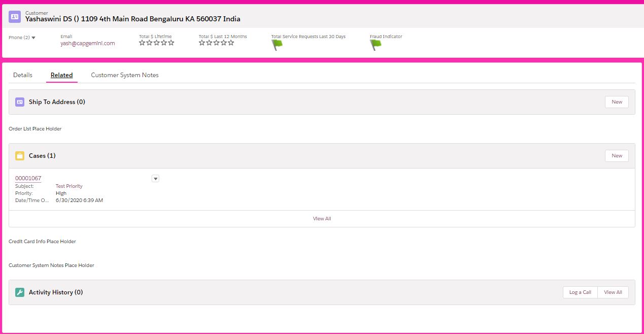The image size is (644, 334).
Task: Click the Ship To Address section icon
Action: [20, 102]
